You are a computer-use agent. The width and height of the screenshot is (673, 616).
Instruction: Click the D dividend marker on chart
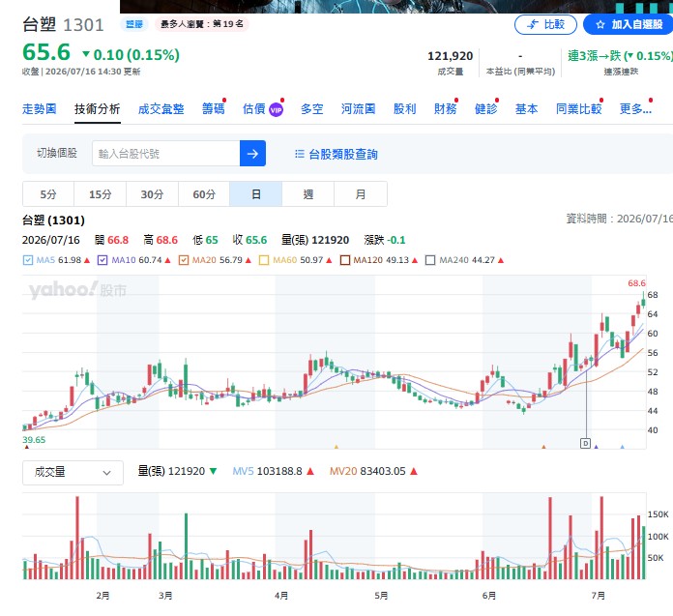click(585, 443)
